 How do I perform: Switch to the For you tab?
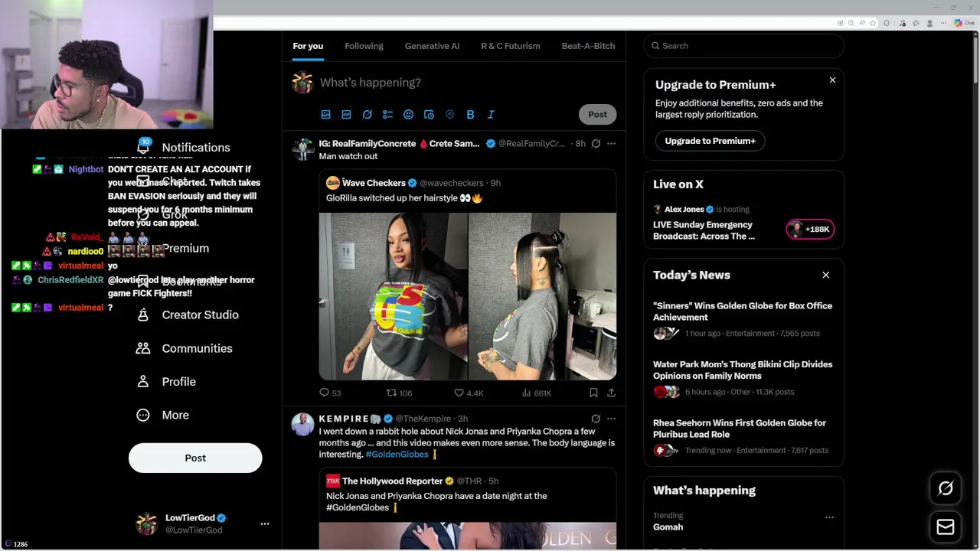click(x=308, y=46)
